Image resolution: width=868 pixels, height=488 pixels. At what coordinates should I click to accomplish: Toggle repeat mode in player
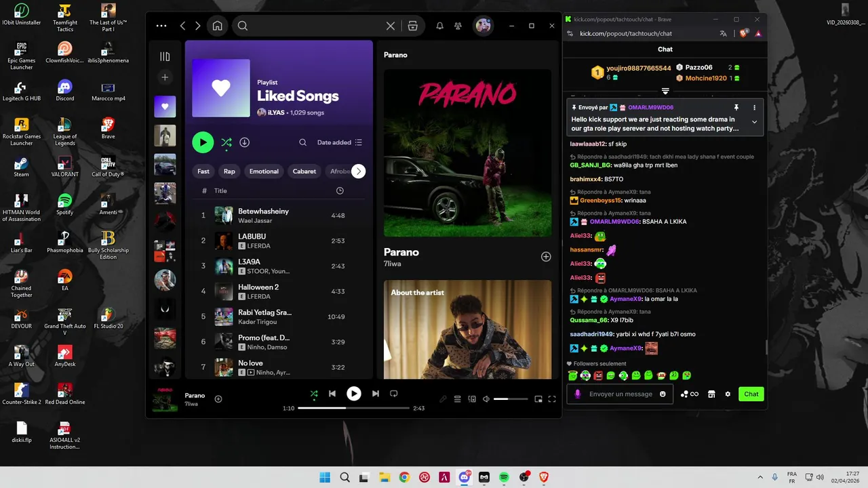tap(394, 394)
